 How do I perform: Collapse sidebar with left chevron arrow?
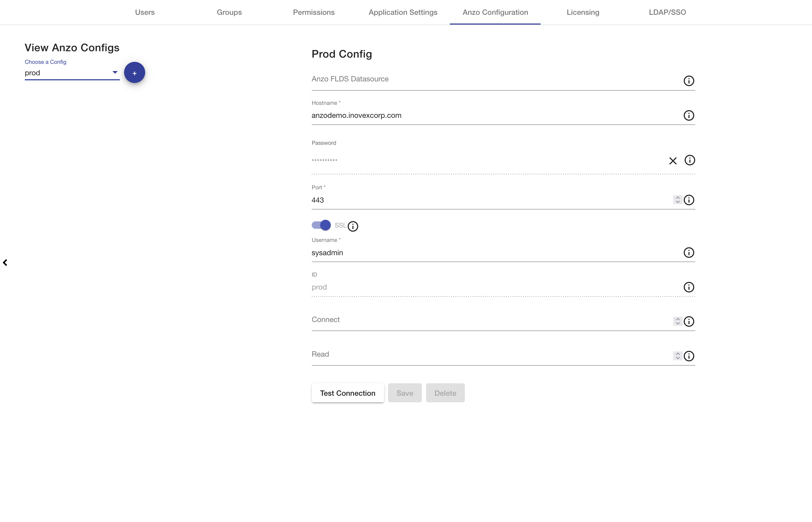coord(5,263)
